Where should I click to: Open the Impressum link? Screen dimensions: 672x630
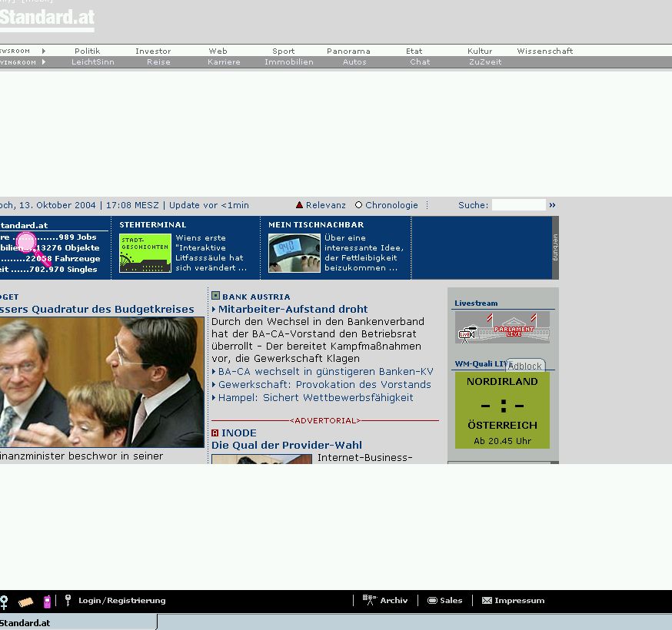click(520, 601)
